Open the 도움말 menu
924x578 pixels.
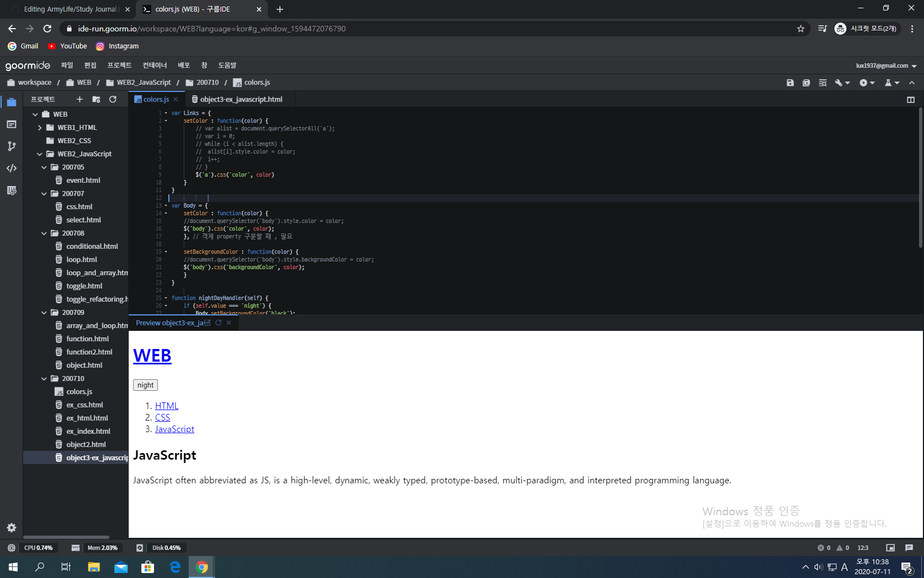[227, 66]
